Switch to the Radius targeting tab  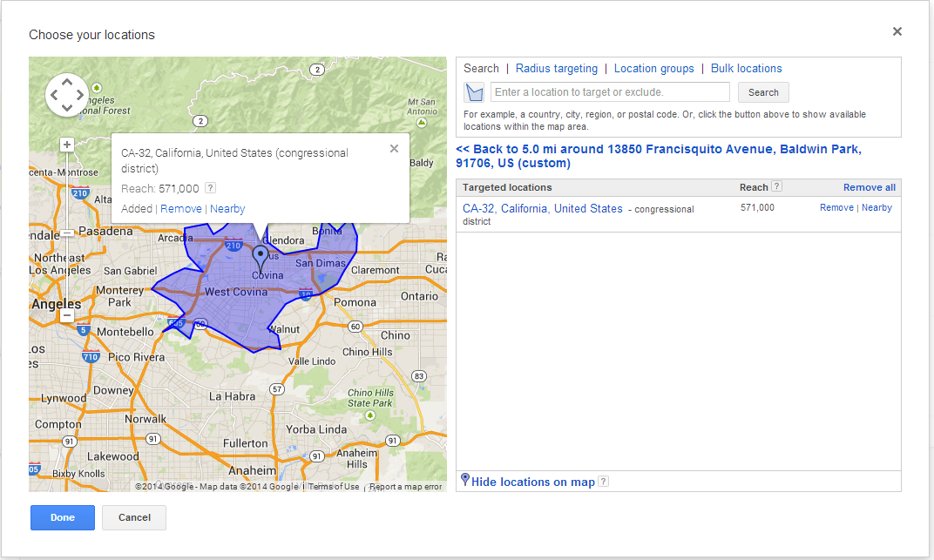coord(556,69)
